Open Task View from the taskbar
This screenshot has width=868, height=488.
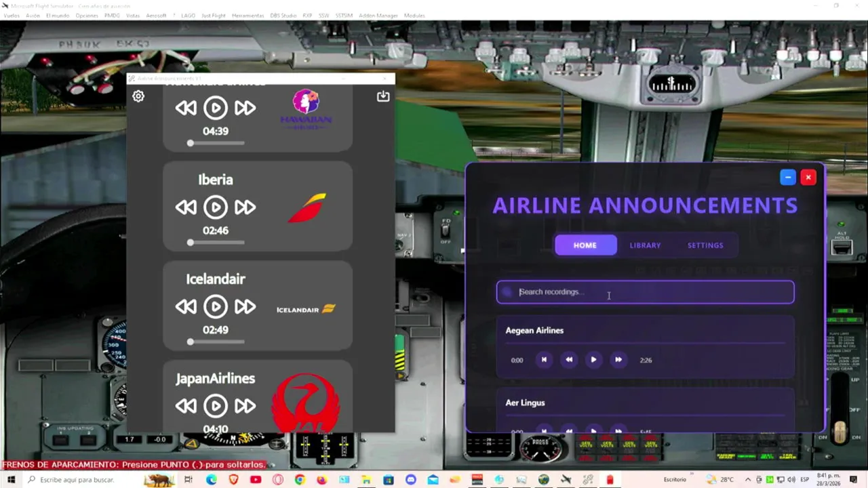point(189,480)
